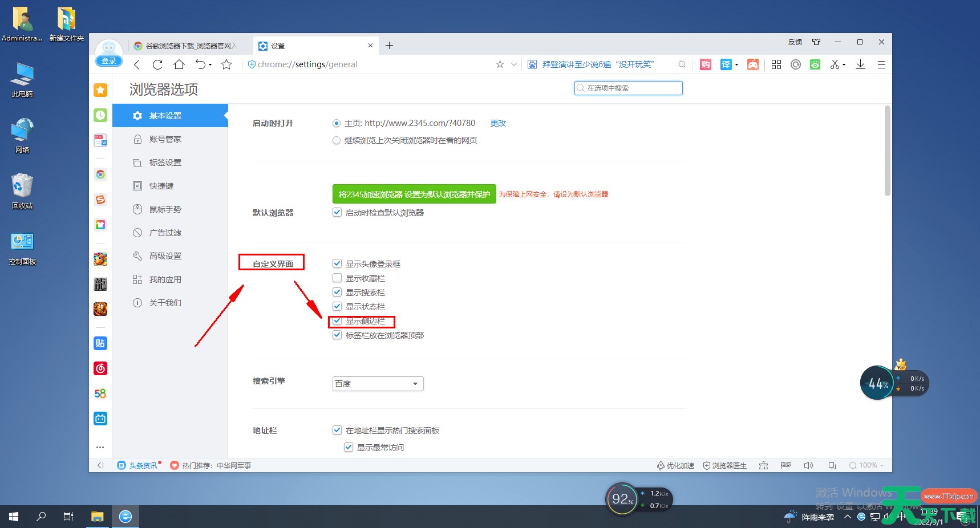Image resolution: width=980 pixels, height=528 pixels.
Task: Reload the page with the refresh icon
Action: 158,64
